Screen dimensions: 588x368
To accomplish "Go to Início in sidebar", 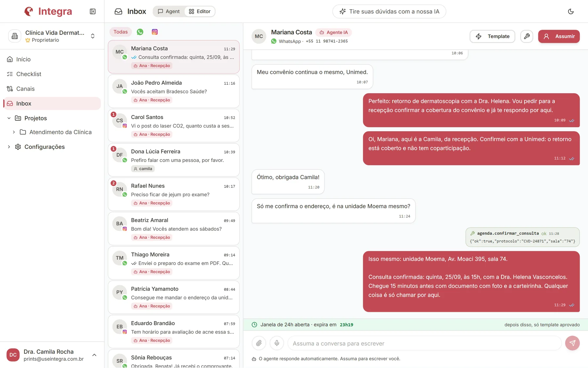I will pos(52,59).
